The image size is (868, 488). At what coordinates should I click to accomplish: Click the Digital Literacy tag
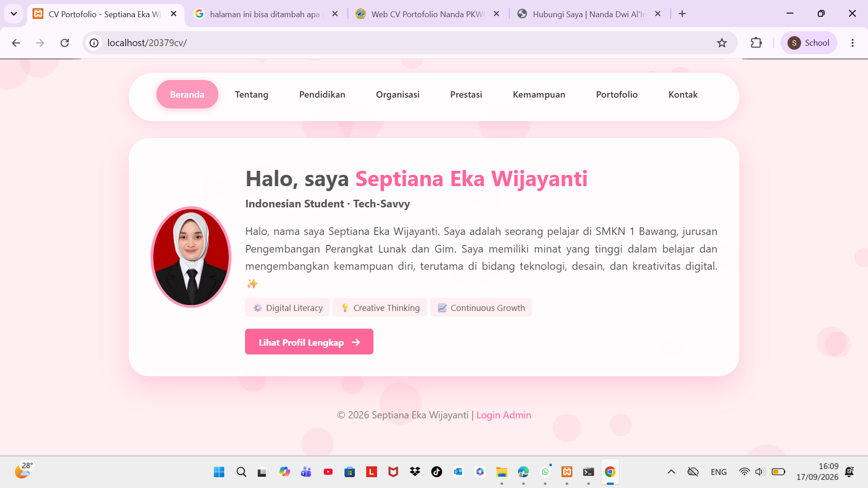(x=288, y=308)
